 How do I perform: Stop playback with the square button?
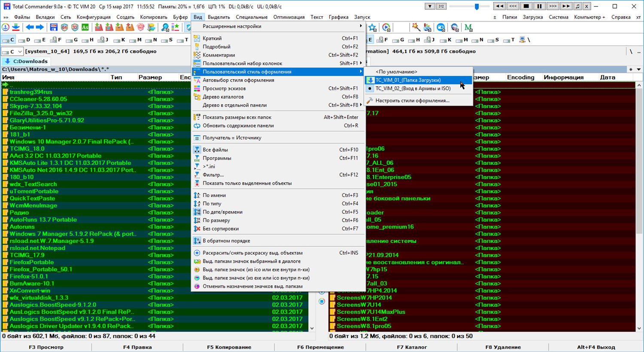coord(526,6)
